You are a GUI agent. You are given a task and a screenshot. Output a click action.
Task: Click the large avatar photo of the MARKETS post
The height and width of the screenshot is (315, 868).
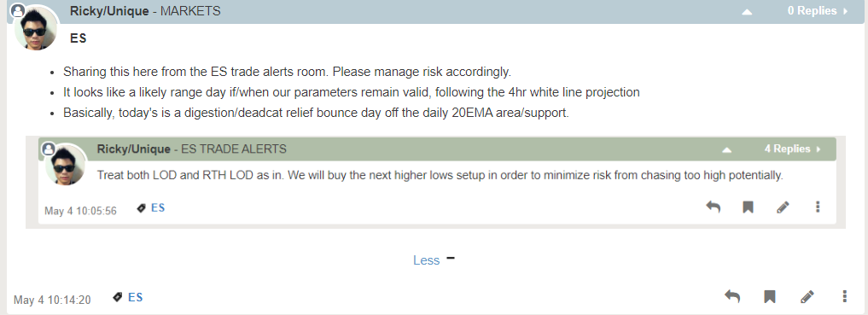pos(36,29)
